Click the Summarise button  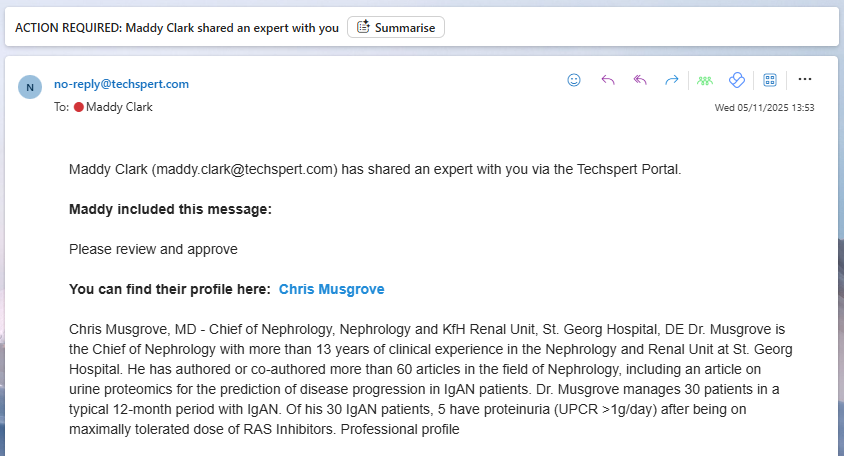396,27
